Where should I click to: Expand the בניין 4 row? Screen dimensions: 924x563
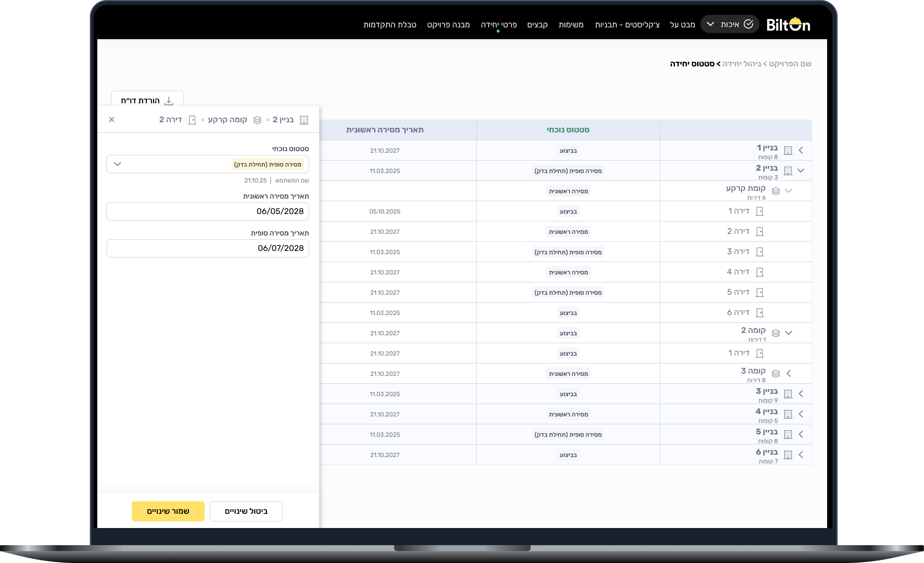[801, 414]
